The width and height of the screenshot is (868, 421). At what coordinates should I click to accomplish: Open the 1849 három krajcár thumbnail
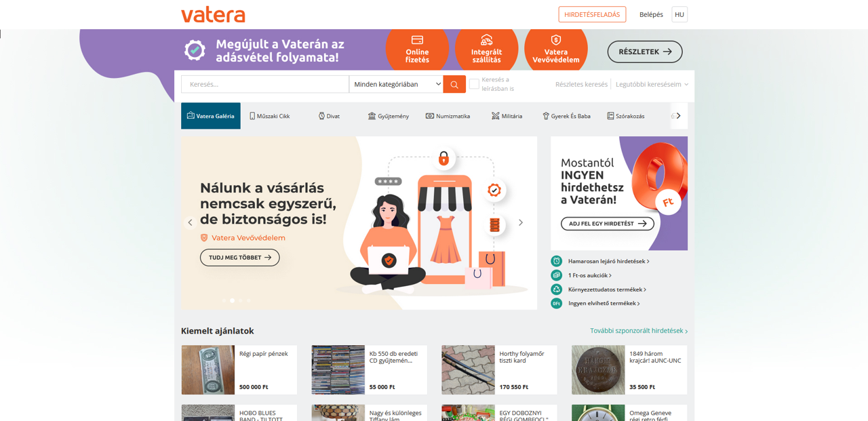pos(599,370)
